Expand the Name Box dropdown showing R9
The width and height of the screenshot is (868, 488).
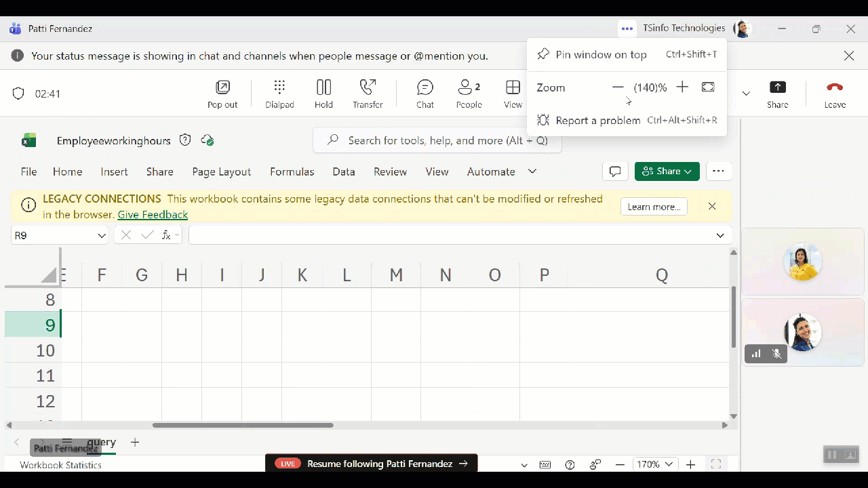(102, 236)
